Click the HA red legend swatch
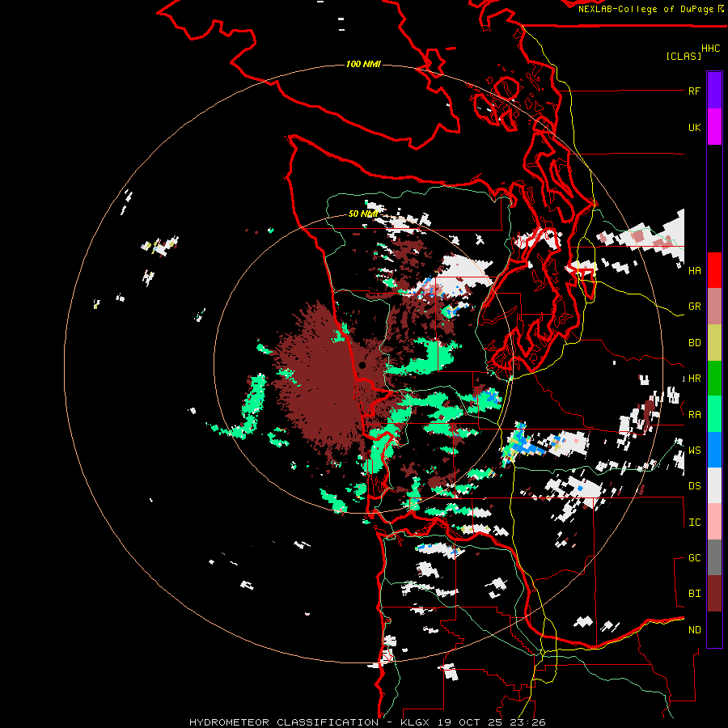 714,270
